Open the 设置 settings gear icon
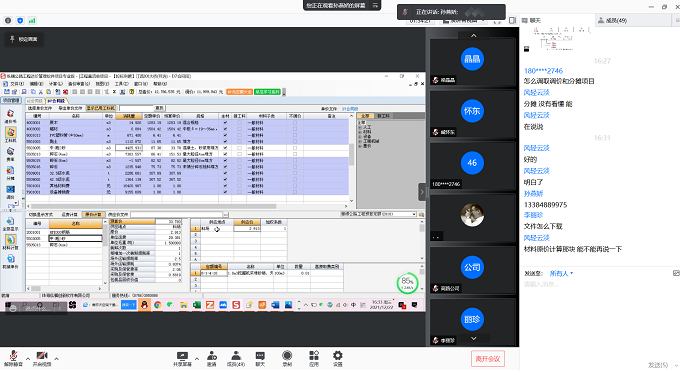 337,359
